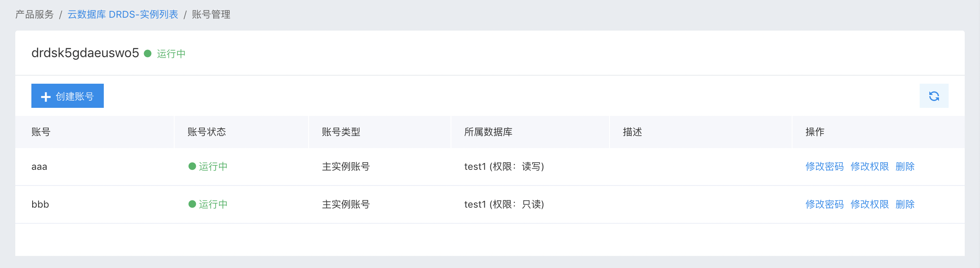The image size is (980, 268).
Task: Click the green status dot in bbb row
Action: 192,204
